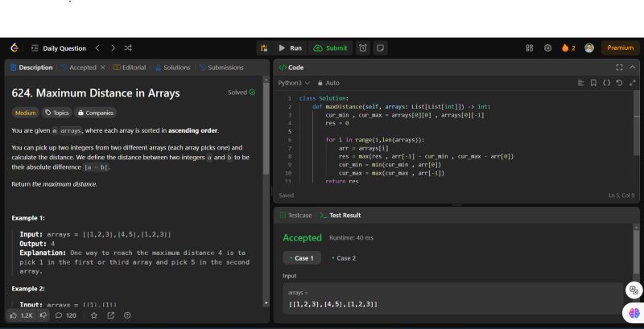644x329 pixels.
Task: Open the Editorial tab
Action: pos(130,68)
